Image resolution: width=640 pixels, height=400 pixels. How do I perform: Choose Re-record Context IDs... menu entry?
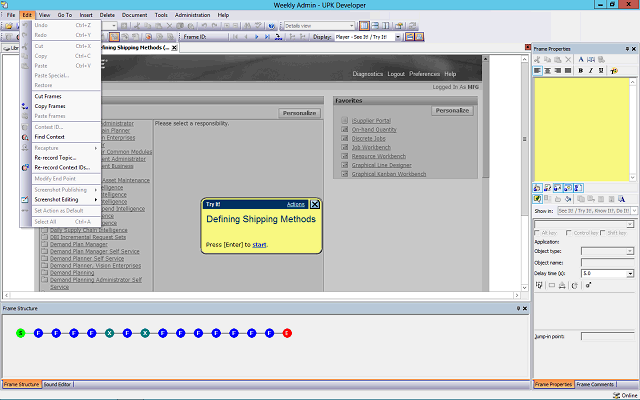60,167
